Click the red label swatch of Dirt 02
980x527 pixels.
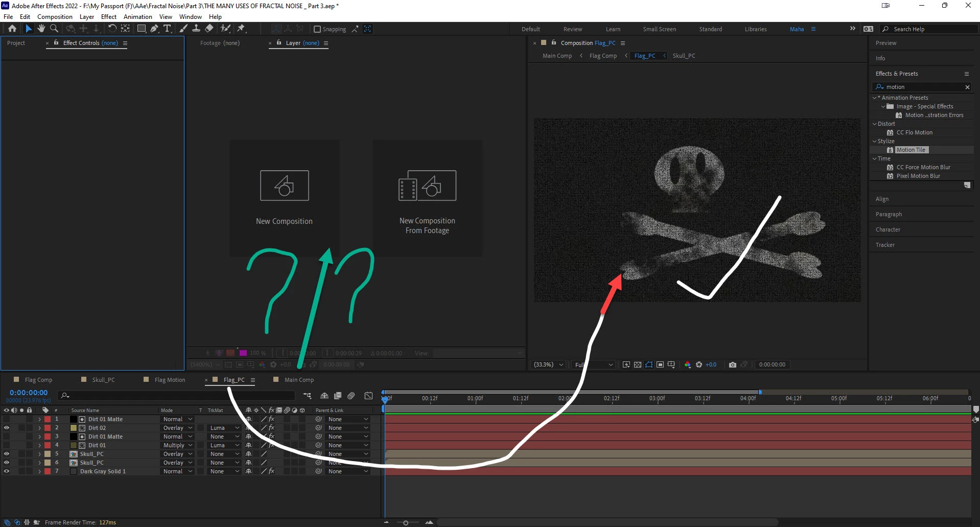(x=48, y=428)
